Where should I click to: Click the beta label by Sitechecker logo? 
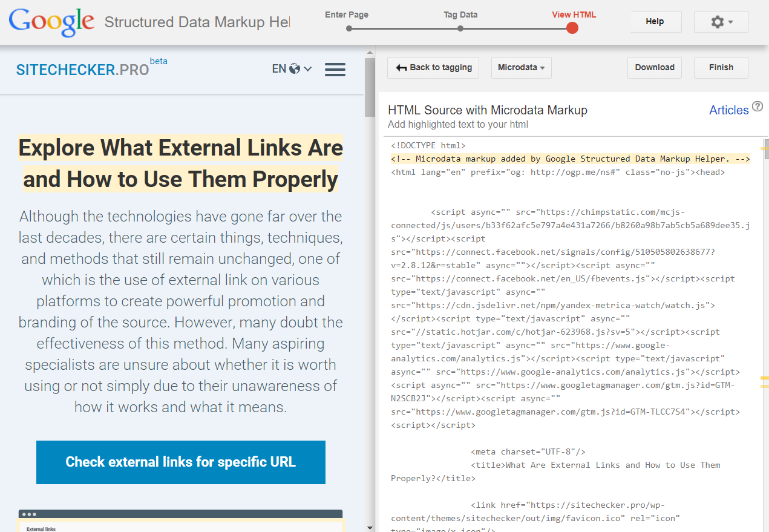pyautogui.click(x=159, y=61)
